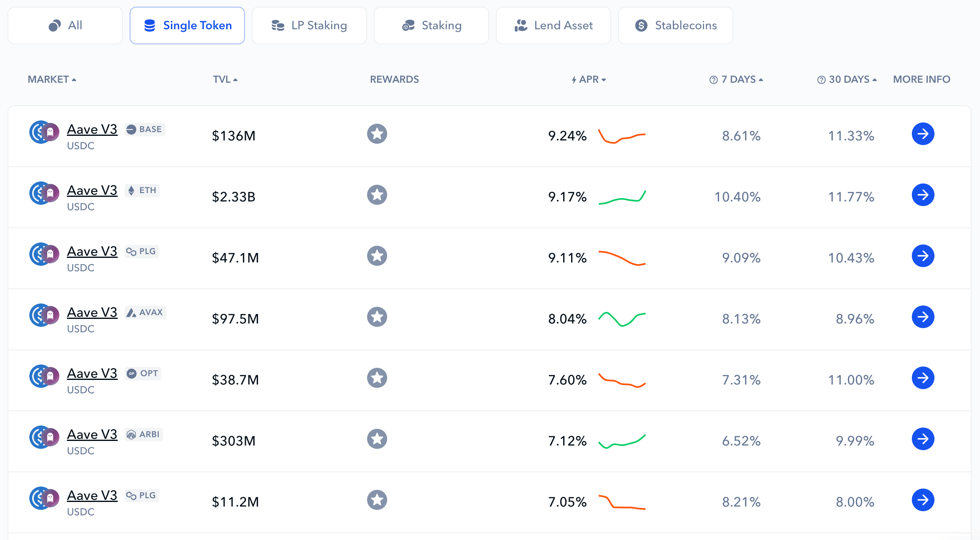Click the 11.00% thirty-day value
Screen dimensions: 980x540
851,380
